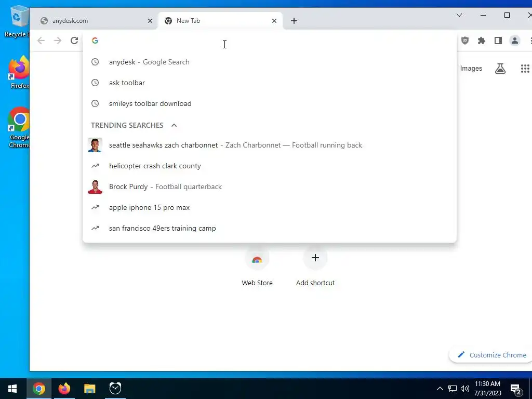
Task: Reload the page with the refresh icon
Action: pos(74,41)
